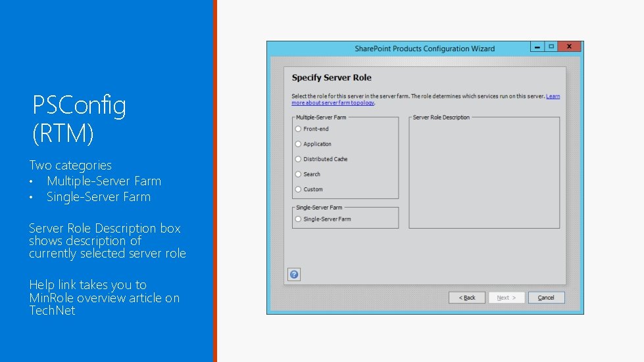Image resolution: width=644 pixels, height=362 pixels.
Task: Click the Two categories text
Action: (70, 165)
